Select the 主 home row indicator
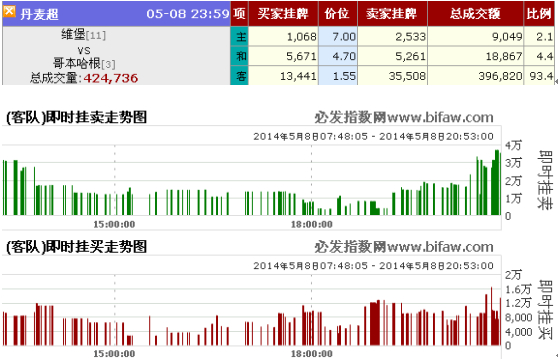 [239, 36]
